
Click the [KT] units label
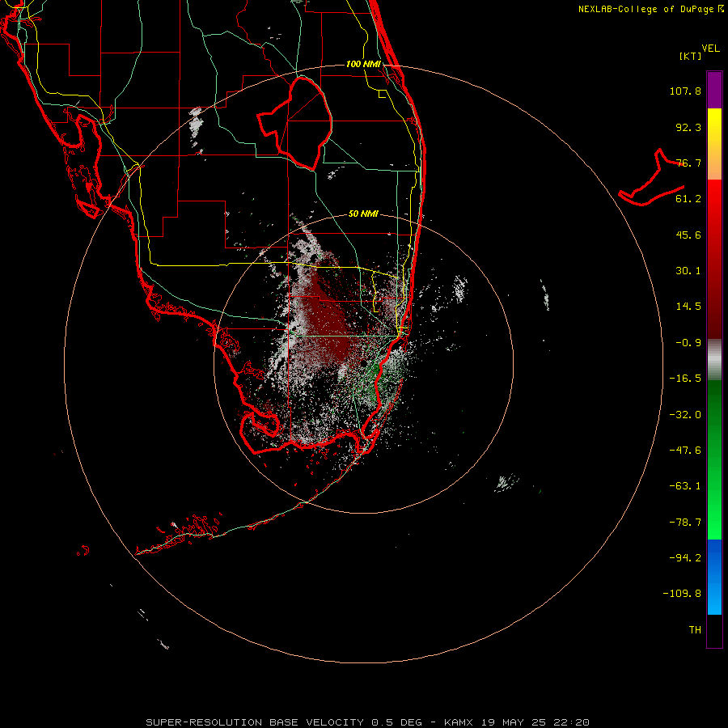[691, 56]
